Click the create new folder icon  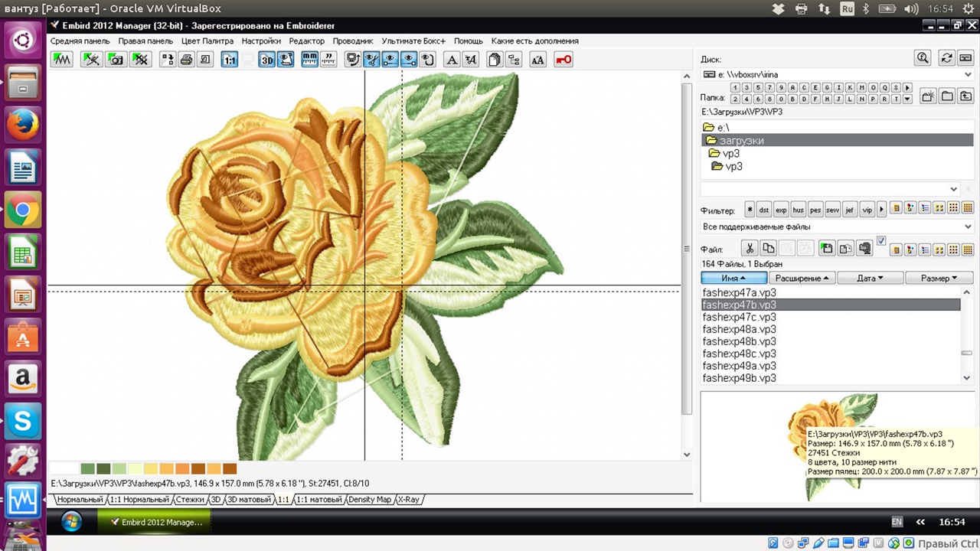coord(927,96)
